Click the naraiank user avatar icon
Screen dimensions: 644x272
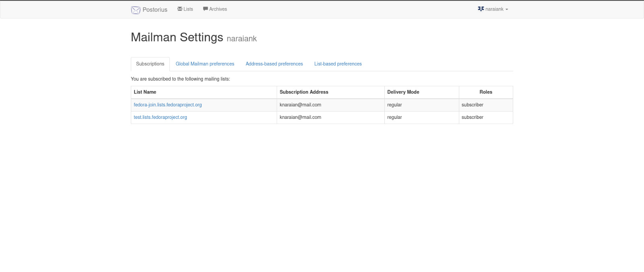(481, 9)
